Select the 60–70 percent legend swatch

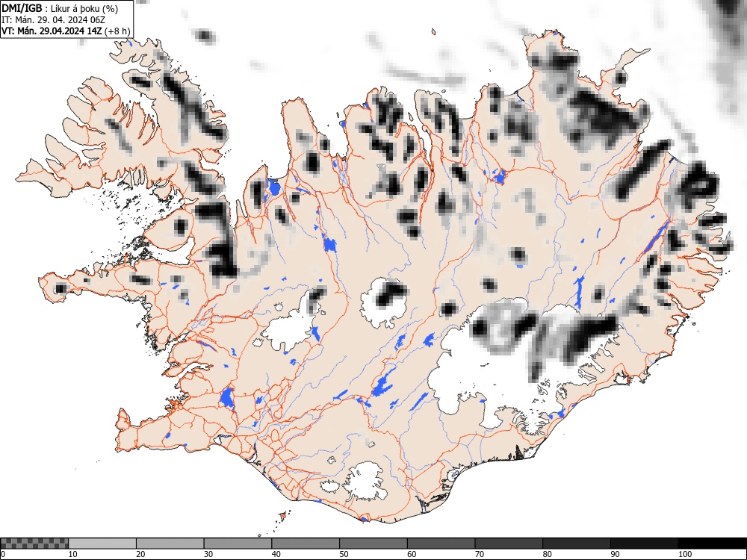[441, 544]
